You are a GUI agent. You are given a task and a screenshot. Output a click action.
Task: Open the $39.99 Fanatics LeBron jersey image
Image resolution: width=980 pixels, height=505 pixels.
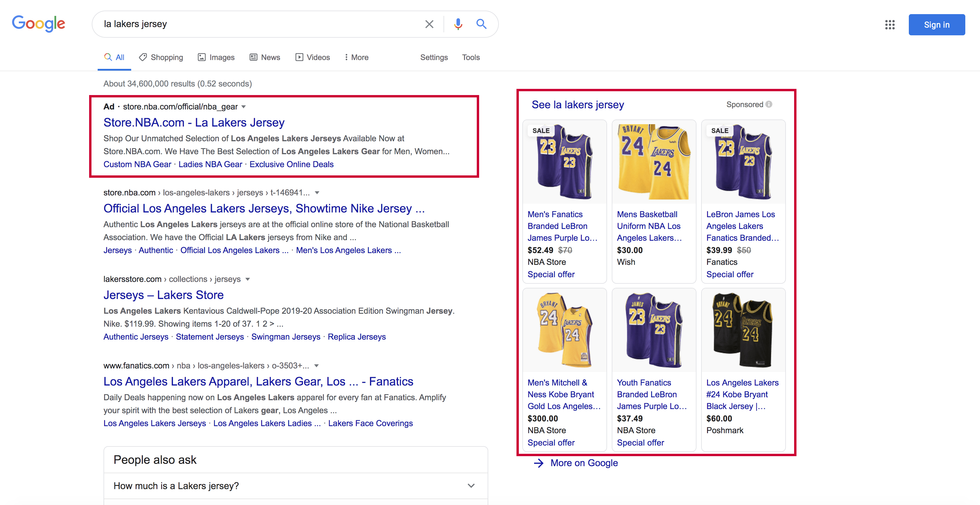tap(743, 162)
